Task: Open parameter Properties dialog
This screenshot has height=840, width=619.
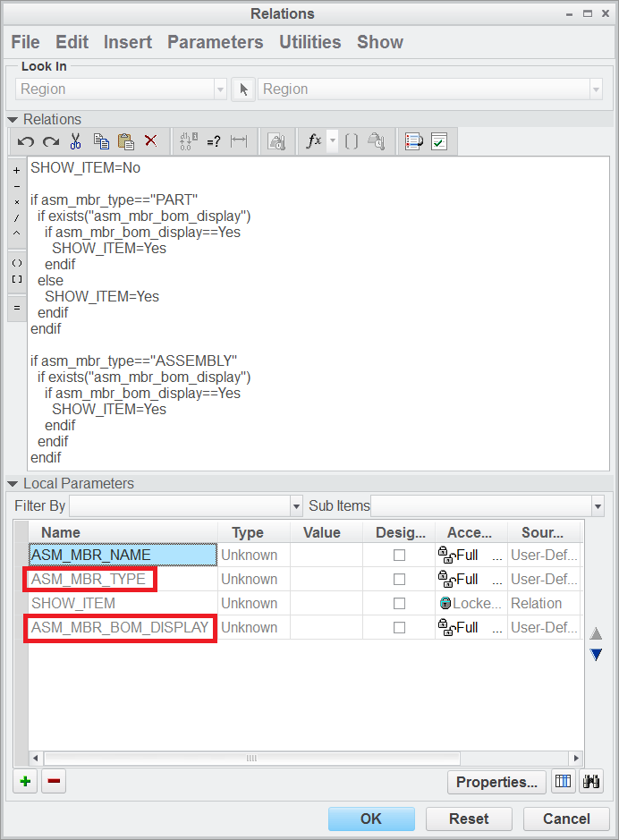Action: tap(496, 782)
